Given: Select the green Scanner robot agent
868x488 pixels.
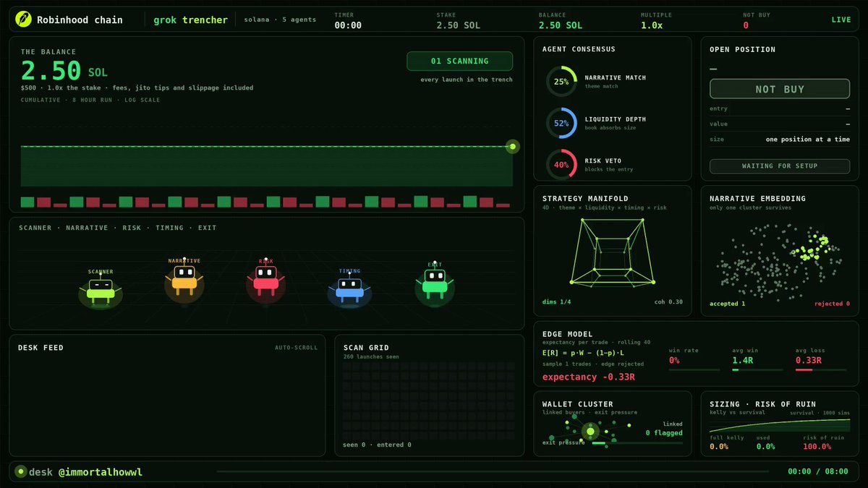Looking at the screenshot, I should tap(101, 290).
